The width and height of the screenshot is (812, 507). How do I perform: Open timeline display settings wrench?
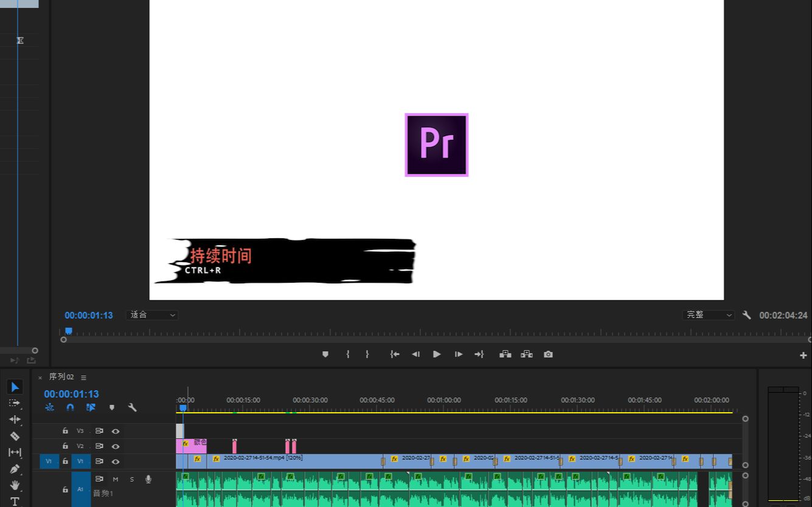[x=132, y=407]
